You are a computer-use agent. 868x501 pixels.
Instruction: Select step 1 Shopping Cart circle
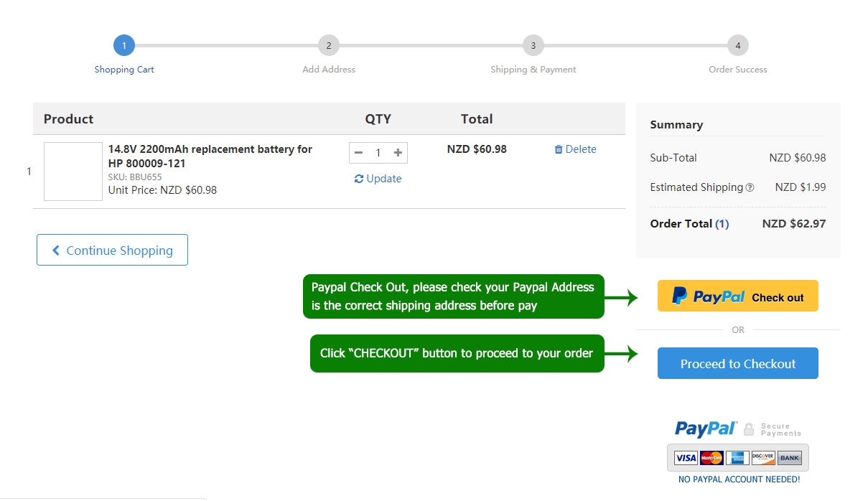pos(124,46)
